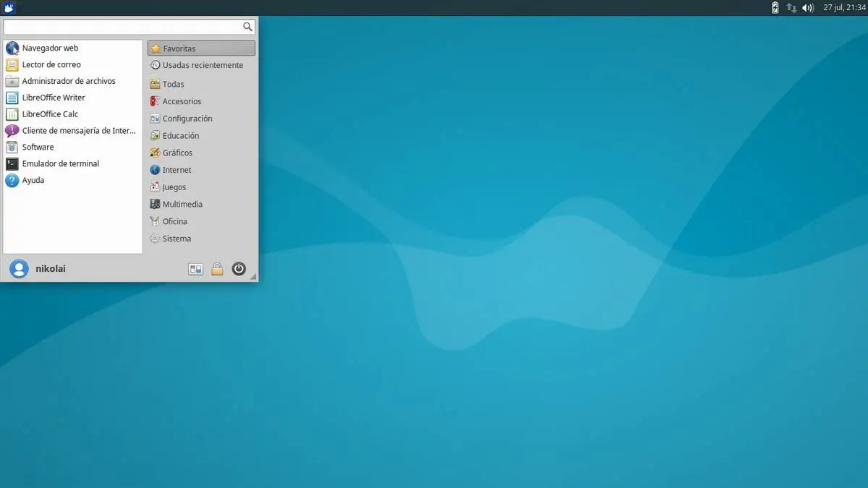868x488 pixels.
Task: Click the Sistema gear category icon
Action: (x=155, y=239)
